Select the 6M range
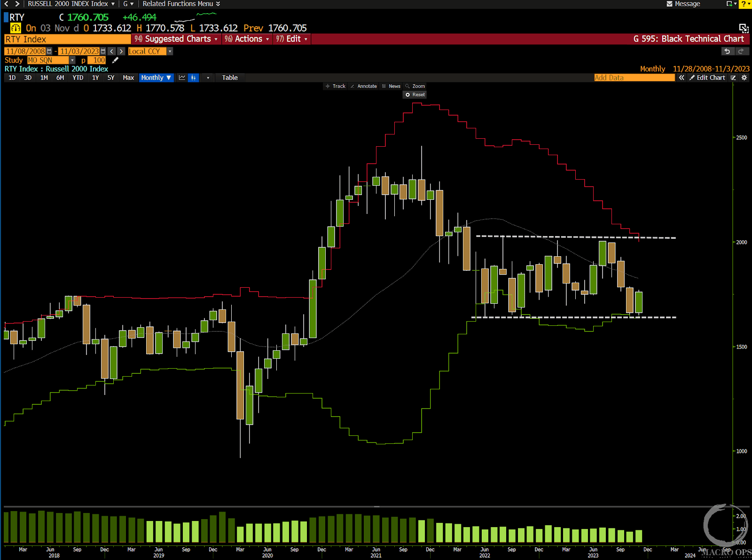Image resolution: width=752 pixels, height=560 pixels. (60, 78)
